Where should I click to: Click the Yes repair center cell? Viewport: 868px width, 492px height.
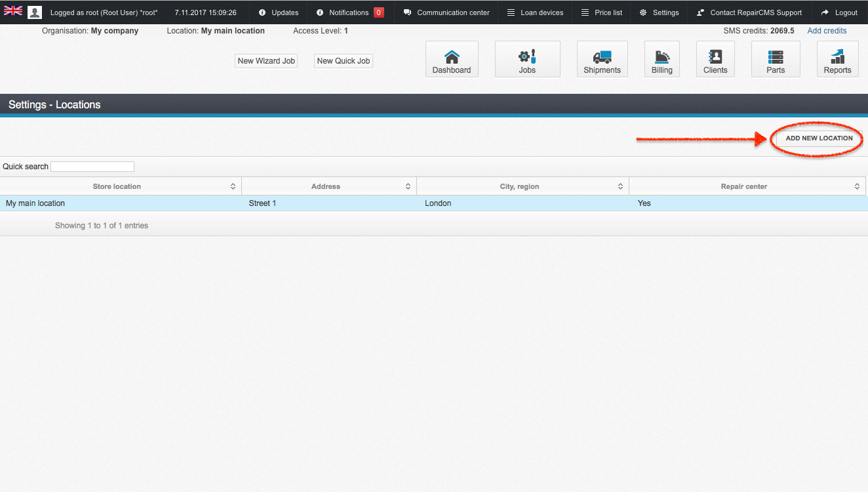748,203
